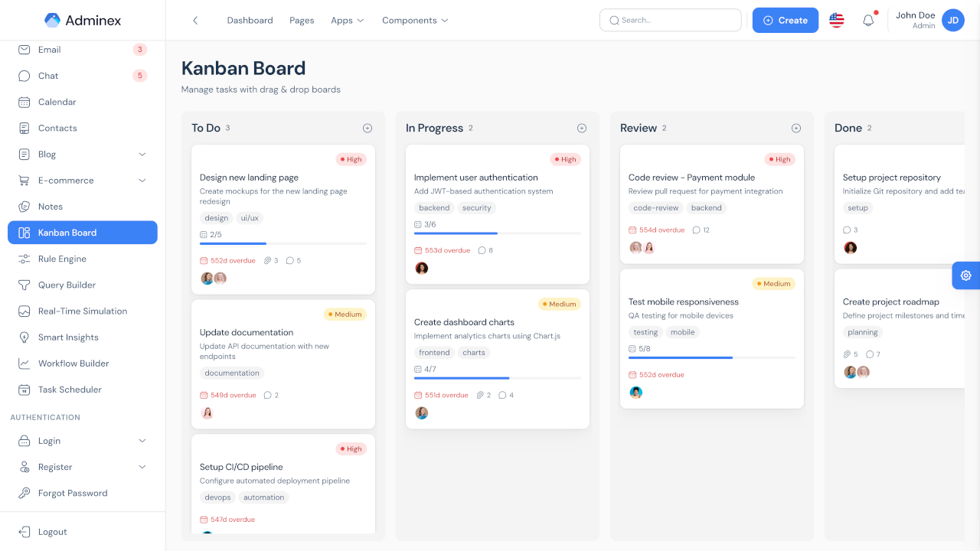Screen dimensions: 980x551
Task: Collapse sidebar with back arrow icon
Action: (x=195, y=21)
